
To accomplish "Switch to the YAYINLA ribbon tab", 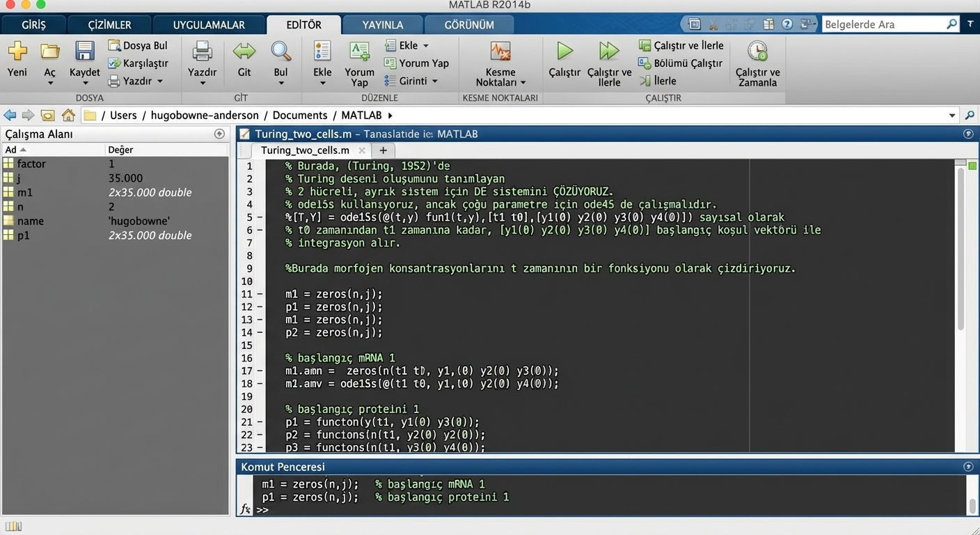I will (x=382, y=24).
